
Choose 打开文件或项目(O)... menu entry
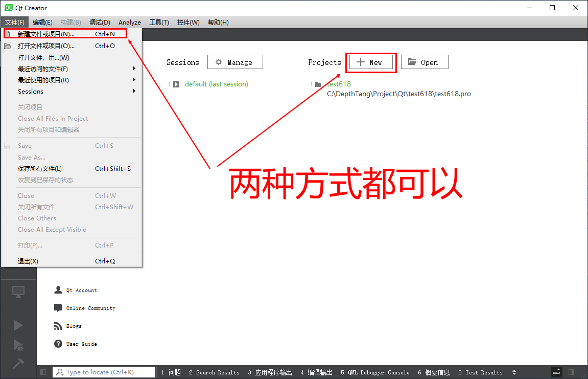coord(71,46)
